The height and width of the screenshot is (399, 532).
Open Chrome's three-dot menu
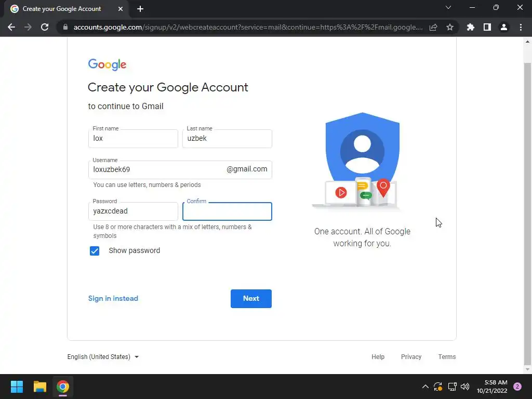(x=521, y=27)
